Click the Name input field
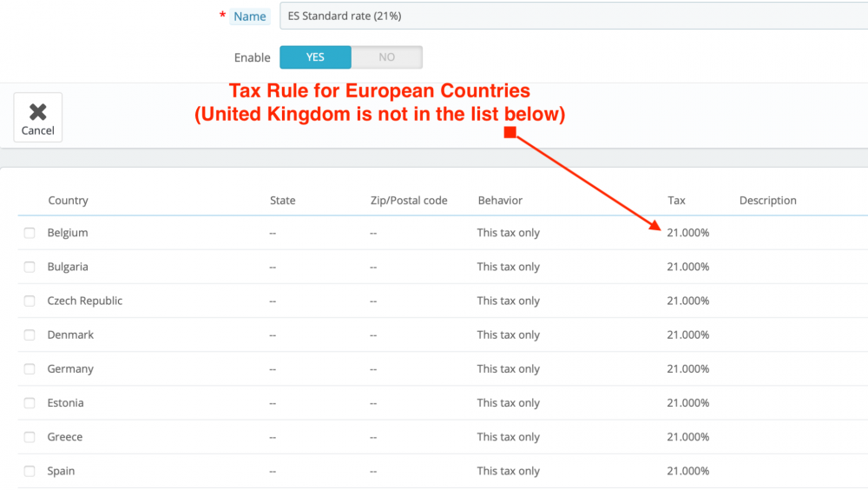868x490 pixels. click(574, 16)
